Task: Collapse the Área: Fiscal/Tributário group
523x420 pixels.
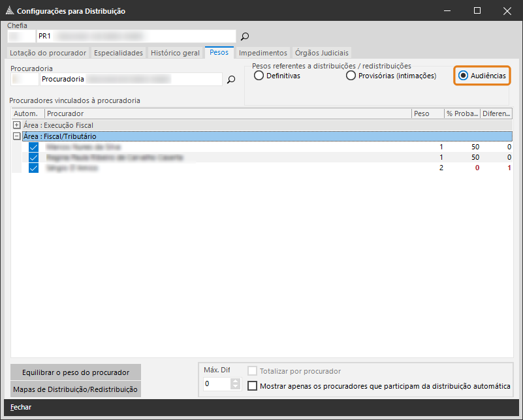Action: (17, 136)
